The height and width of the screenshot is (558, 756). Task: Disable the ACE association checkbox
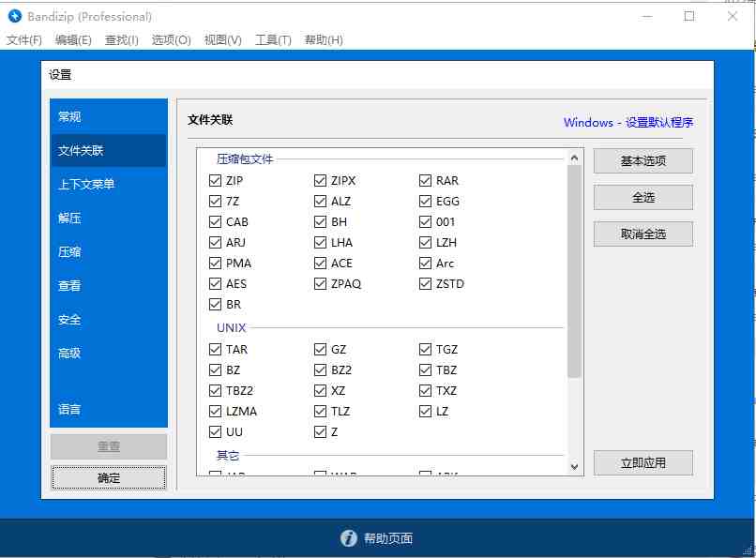[320, 263]
